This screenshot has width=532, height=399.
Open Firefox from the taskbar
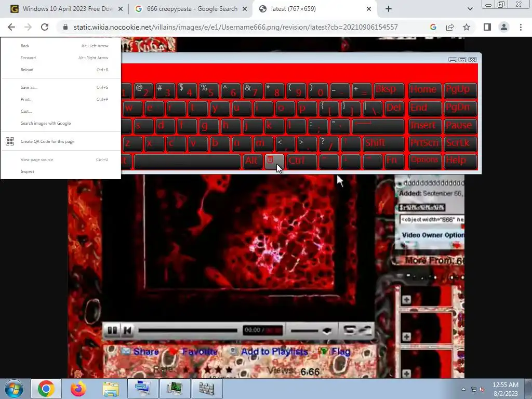click(x=78, y=389)
